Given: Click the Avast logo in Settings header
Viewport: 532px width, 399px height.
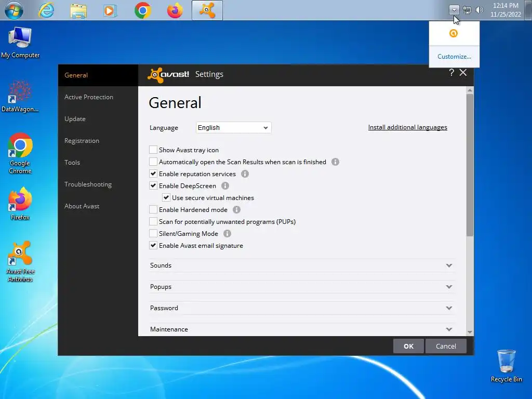Looking at the screenshot, I should point(168,75).
